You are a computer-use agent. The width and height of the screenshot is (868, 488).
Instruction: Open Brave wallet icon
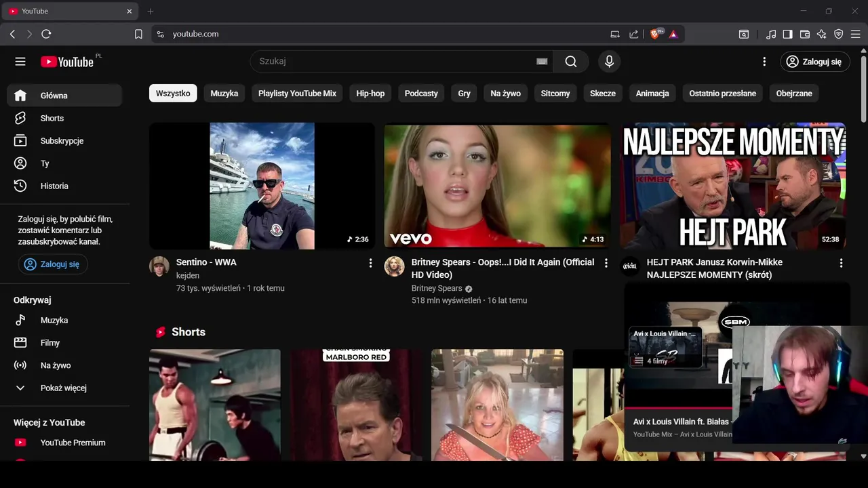coord(805,34)
